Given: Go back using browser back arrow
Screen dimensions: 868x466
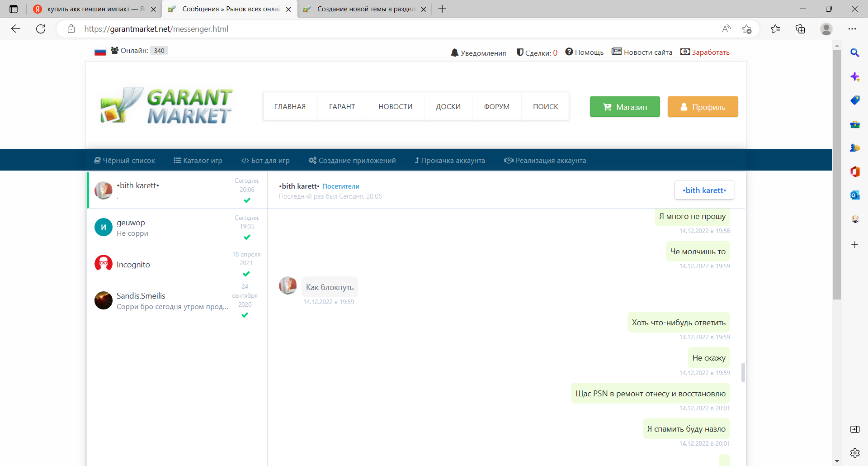Looking at the screenshot, I should click(16, 29).
